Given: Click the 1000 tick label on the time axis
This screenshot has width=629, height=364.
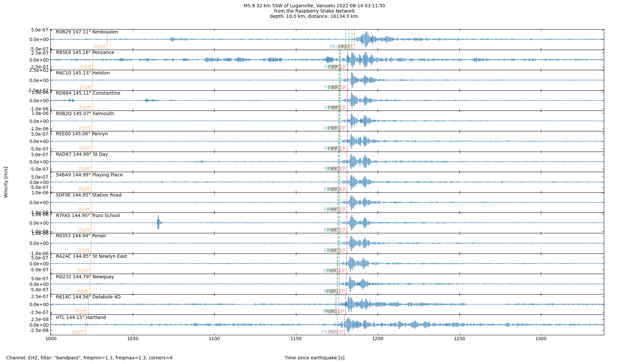Looking at the screenshot, I should (51, 339).
